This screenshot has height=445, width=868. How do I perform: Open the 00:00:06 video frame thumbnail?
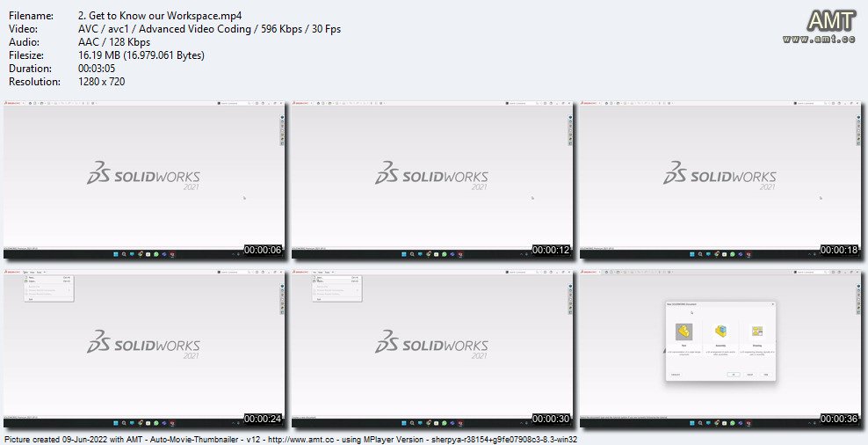(144, 179)
